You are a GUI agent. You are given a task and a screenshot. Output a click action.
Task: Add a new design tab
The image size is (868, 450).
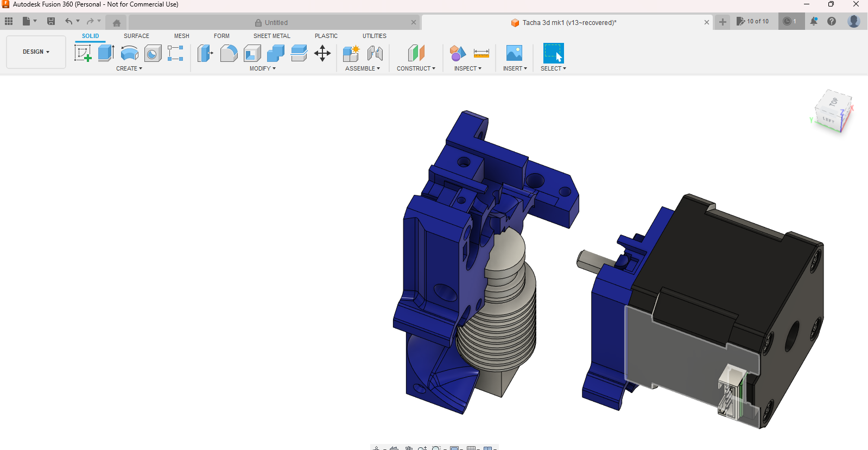723,22
